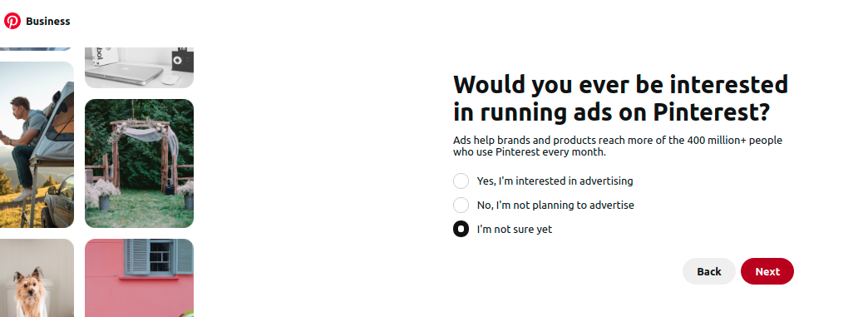Click the white mouse beside the laptop
This screenshot has height=317, width=868.
170,79
